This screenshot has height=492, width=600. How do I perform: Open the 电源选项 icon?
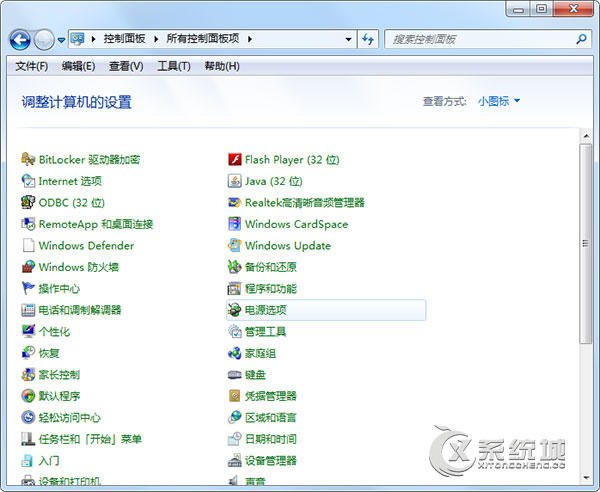235,310
